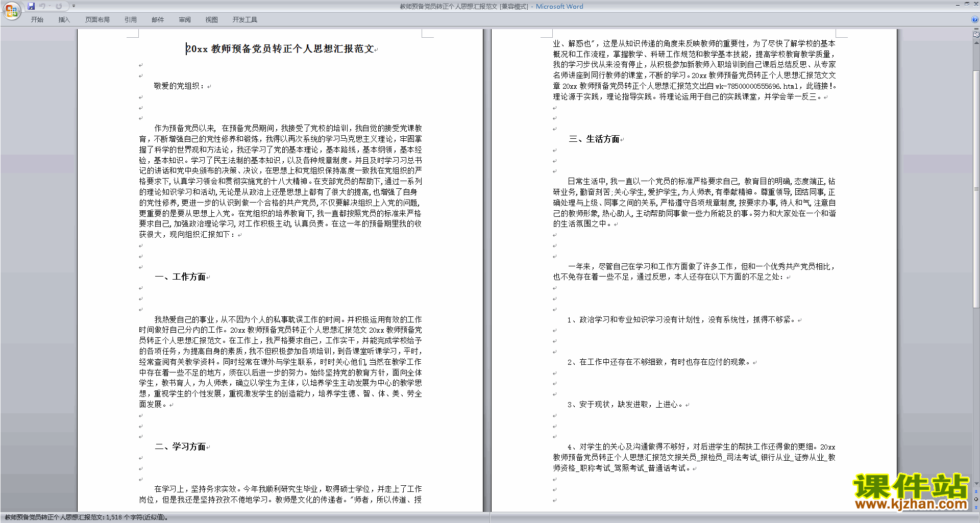Save the document with the floppy icon
The image size is (980, 523).
point(31,6)
